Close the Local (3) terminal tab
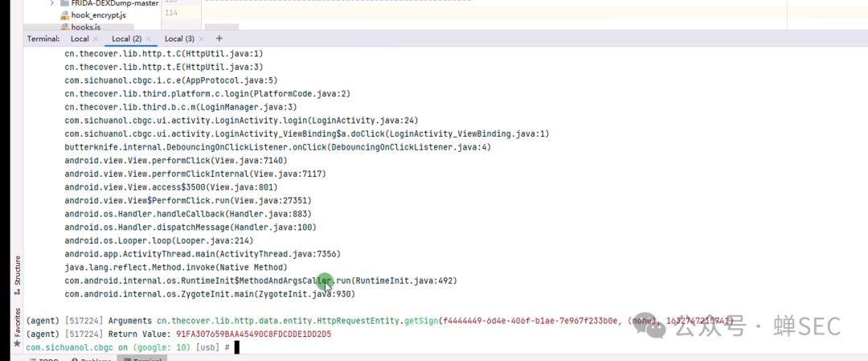868x361 pixels. tap(201, 39)
